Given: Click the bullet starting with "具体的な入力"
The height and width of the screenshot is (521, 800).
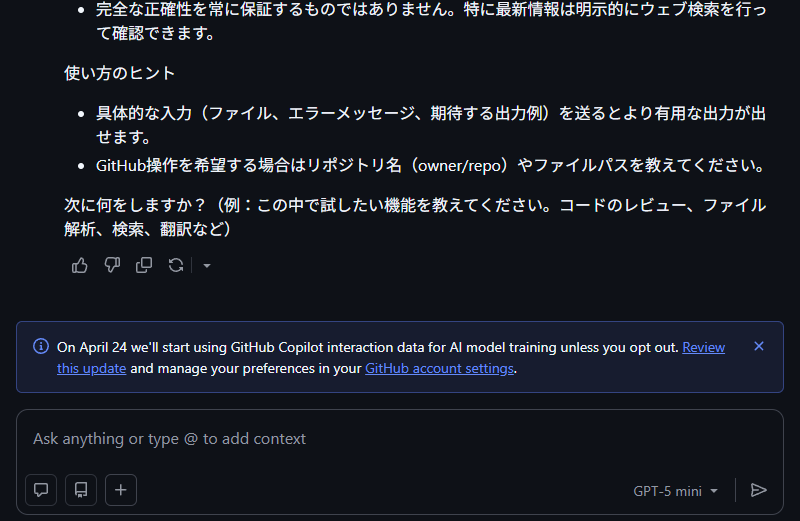Looking at the screenshot, I should 431,124.
